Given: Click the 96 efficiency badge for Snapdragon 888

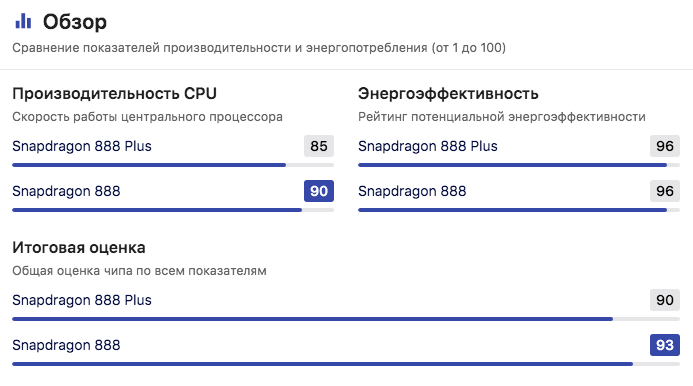Looking at the screenshot, I should coord(665,191).
